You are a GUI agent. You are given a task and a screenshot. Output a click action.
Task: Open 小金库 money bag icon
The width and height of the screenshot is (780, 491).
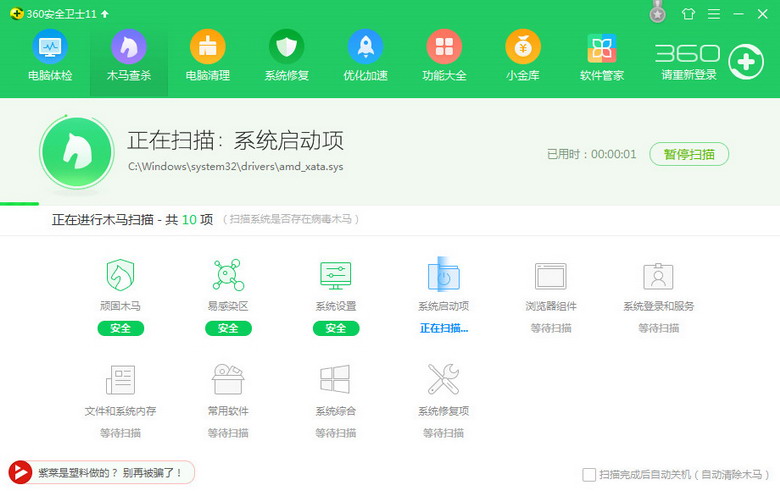523,56
